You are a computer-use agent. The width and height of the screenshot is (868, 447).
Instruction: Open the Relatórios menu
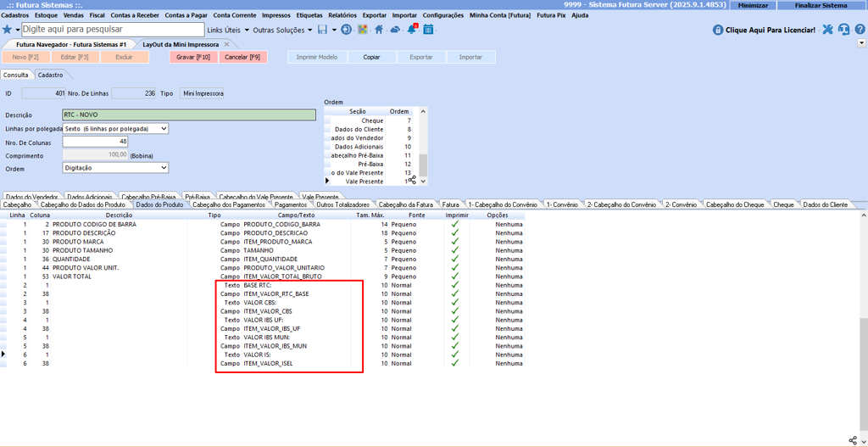(342, 15)
